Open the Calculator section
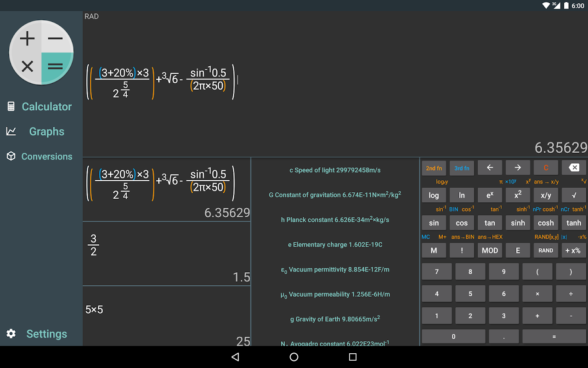The image size is (588, 368). 40,106
